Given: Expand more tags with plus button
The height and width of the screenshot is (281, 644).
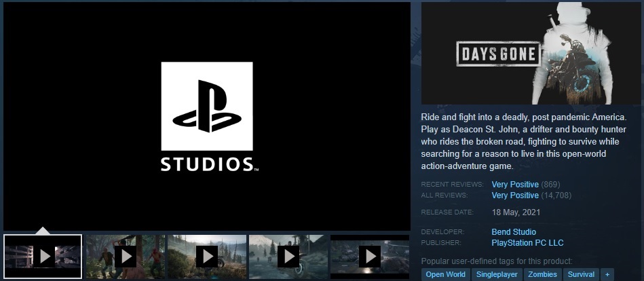Looking at the screenshot, I should tap(607, 274).
